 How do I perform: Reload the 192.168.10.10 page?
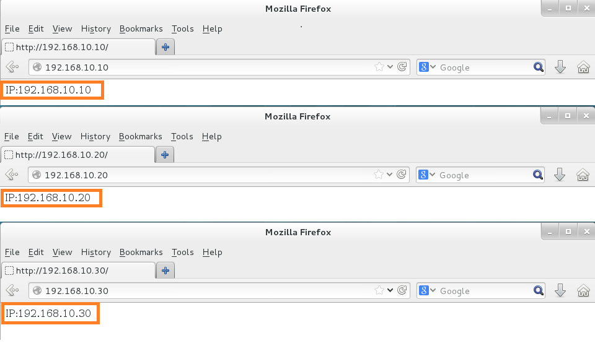click(x=402, y=67)
